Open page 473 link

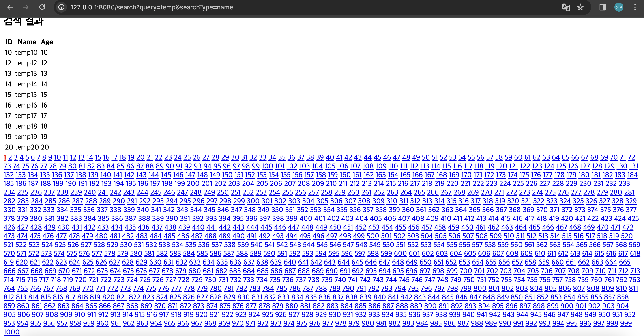[x=9, y=236]
